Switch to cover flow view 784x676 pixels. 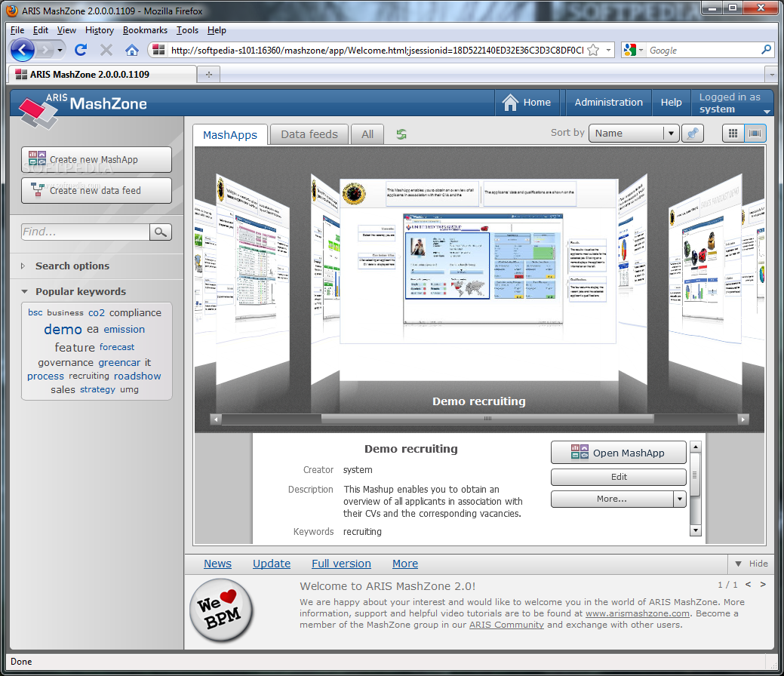[x=755, y=134]
